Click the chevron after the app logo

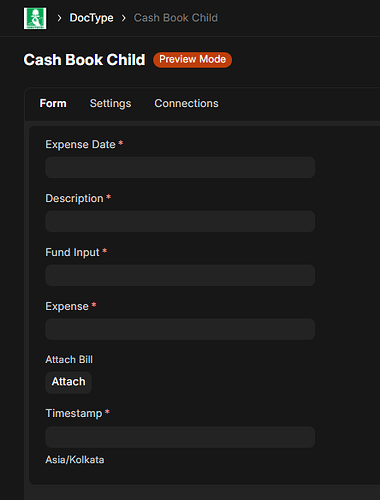[x=59, y=18]
